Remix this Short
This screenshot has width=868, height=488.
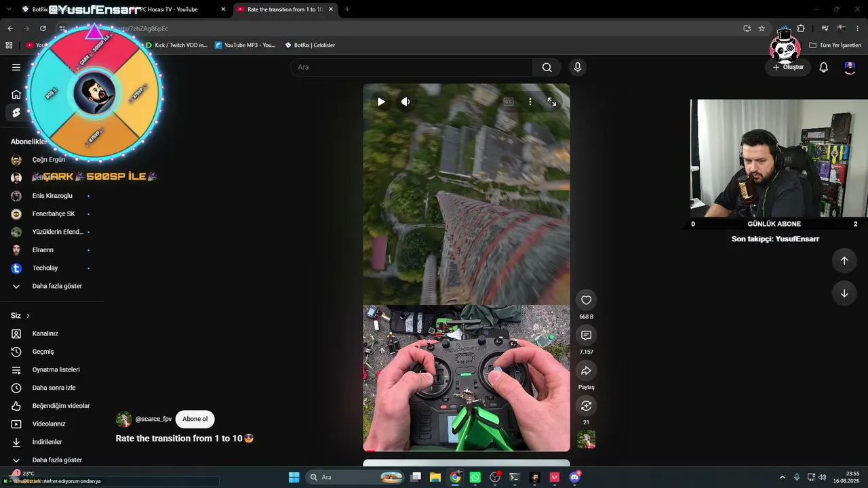[x=587, y=406]
